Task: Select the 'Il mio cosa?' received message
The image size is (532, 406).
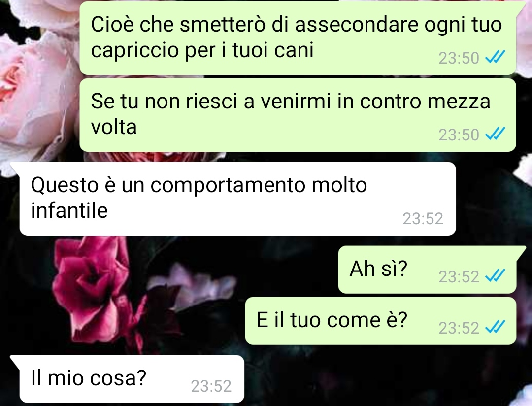Action: (x=132, y=379)
